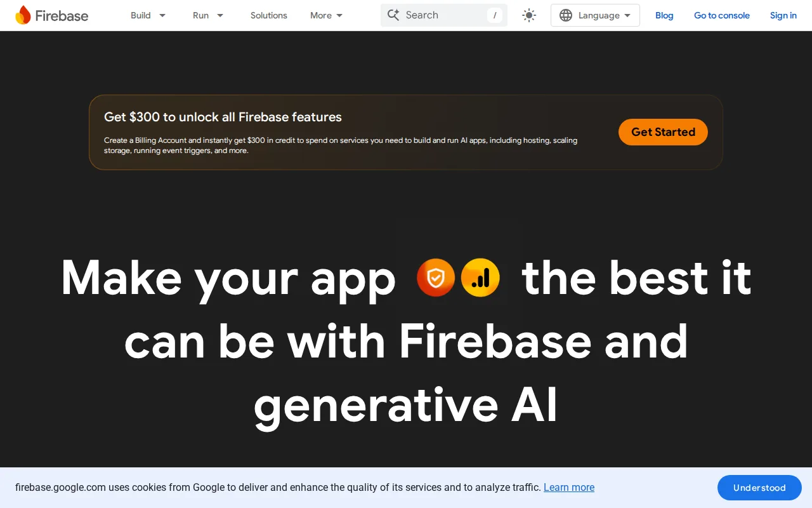Click the Billing Account credit description text

tap(341, 145)
